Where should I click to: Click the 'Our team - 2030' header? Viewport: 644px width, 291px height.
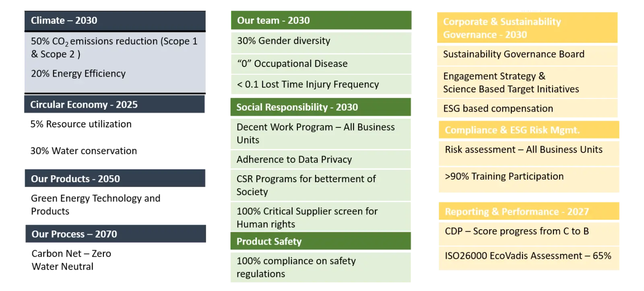pyautogui.click(x=320, y=21)
